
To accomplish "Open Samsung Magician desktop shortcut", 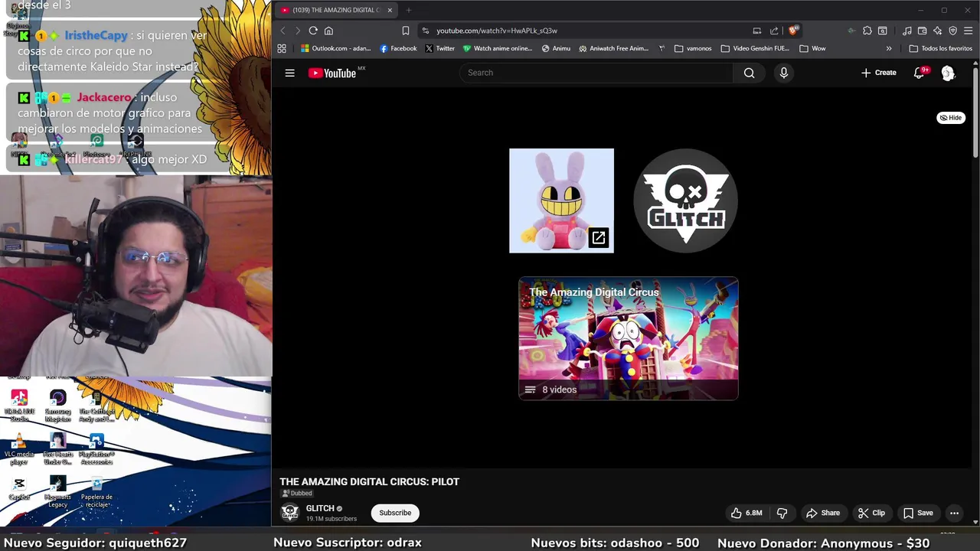I will (x=57, y=406).
